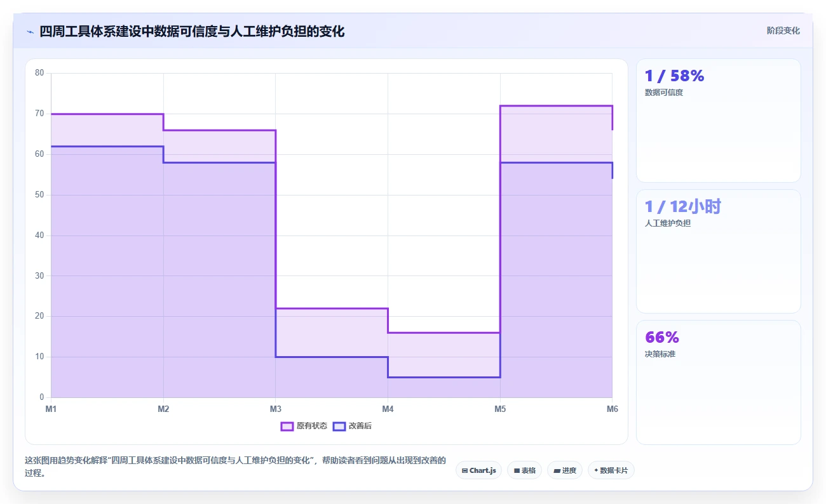This screenshot has width=826, height=504.
Task: Click the 数据卡片 tag chip
Action: pyautogui.click(x=611, y=470)
